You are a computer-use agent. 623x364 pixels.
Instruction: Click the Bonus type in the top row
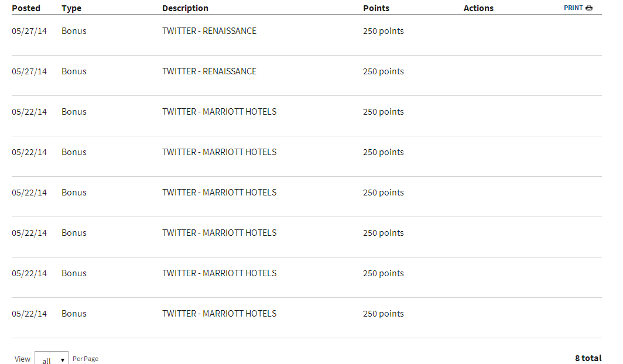(74, 31)
